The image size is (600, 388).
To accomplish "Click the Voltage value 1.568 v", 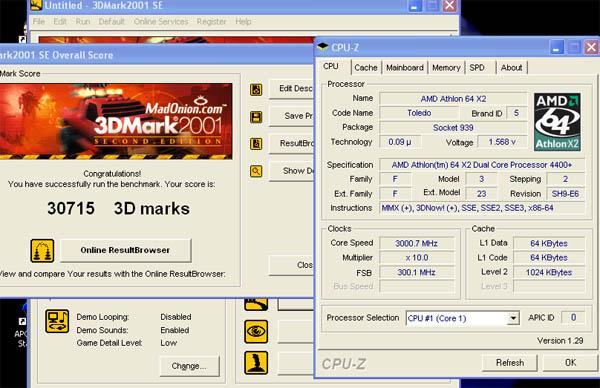I will point(502,142).
